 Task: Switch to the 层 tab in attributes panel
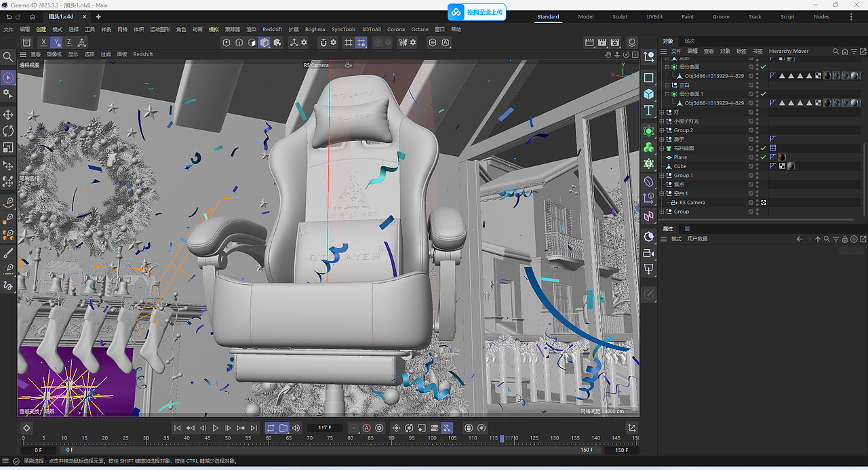tap(687, 229)
